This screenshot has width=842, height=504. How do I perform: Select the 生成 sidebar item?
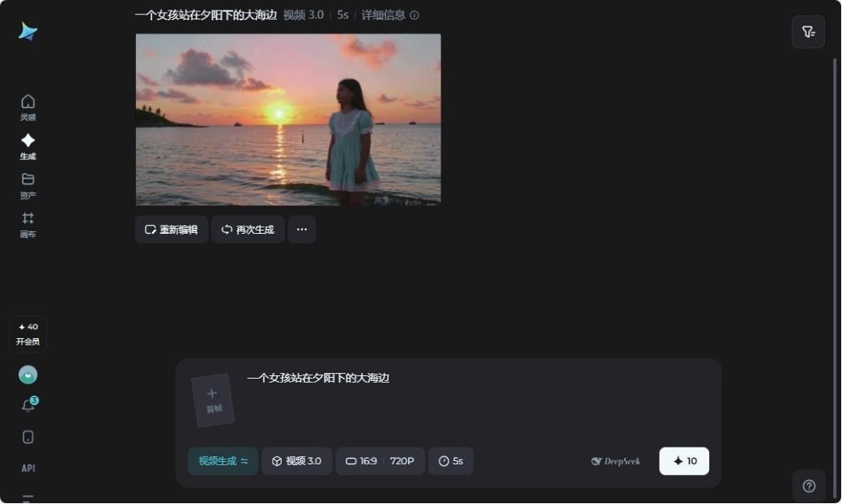coord(28,147)
